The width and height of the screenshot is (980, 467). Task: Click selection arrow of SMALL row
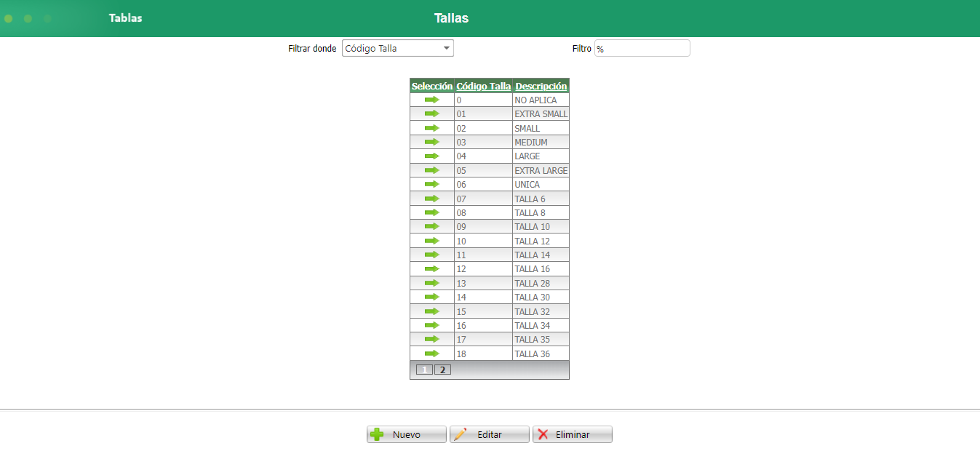[x=432, y=128]
